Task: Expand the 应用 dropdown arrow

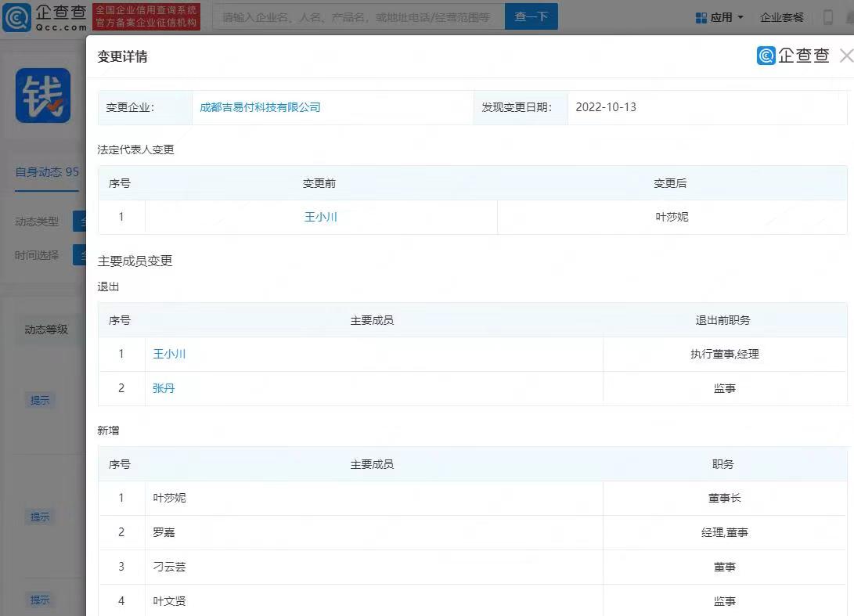Action: [x=740, y=17]
